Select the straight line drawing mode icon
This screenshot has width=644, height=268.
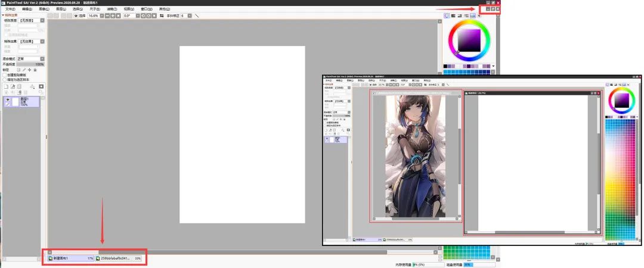tap(197, 15)
